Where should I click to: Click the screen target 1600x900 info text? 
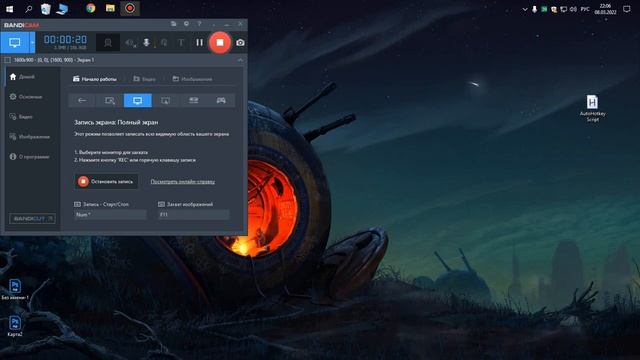(54, 60)
